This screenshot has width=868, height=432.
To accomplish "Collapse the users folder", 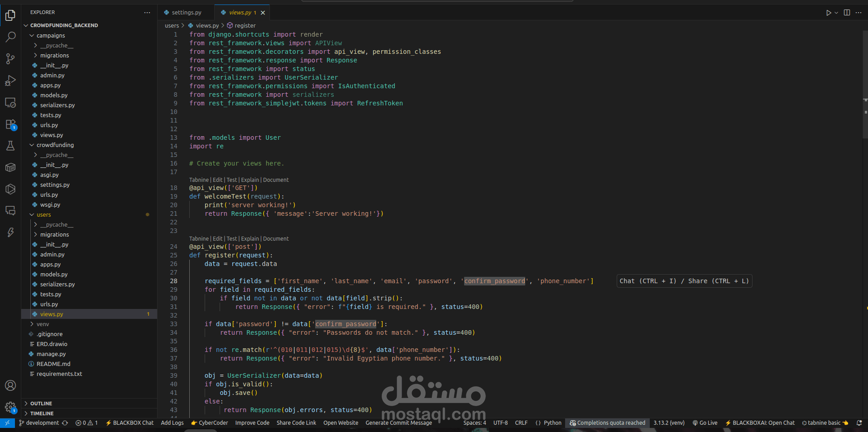I will [x=89, y=214].
